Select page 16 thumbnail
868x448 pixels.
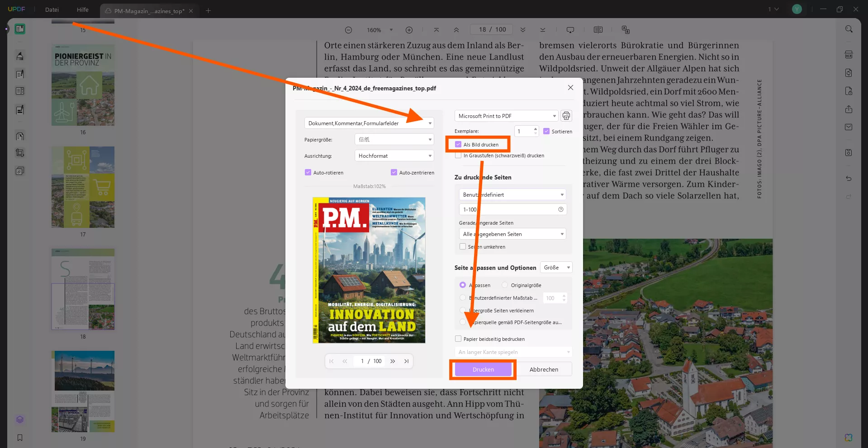pyautogui.click(x=83, y=85)
